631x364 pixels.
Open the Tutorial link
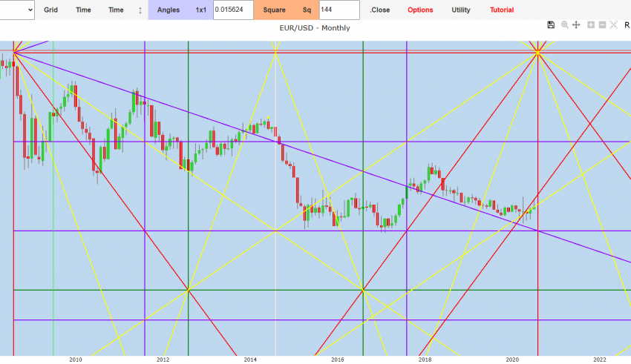click(x=501, y=10)
